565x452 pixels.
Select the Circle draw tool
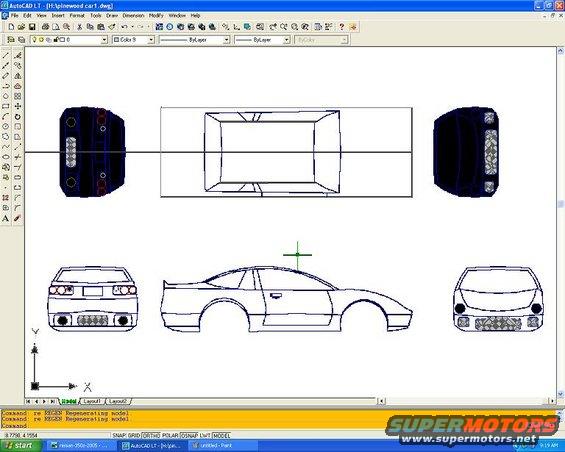[5, 127]
